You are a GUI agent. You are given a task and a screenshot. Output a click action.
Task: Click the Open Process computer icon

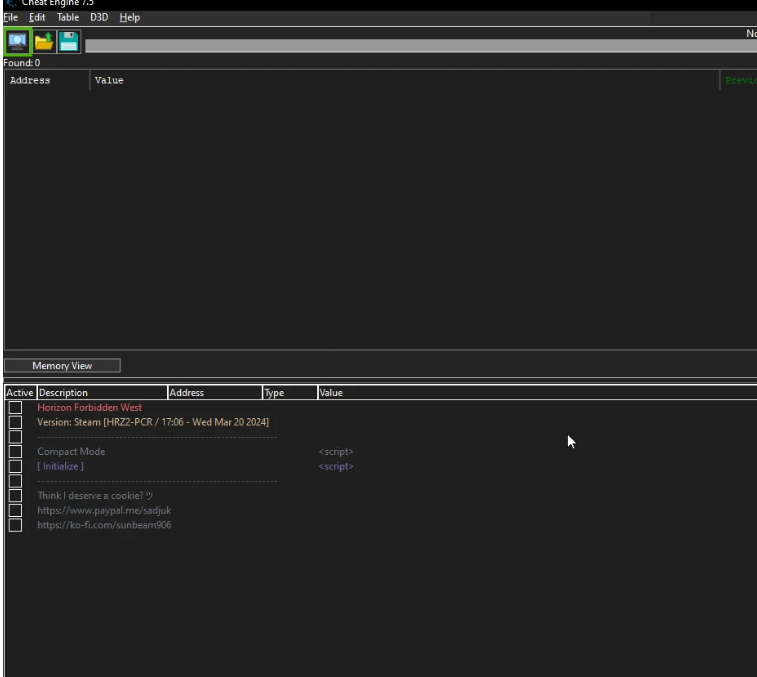click(17, 41)
